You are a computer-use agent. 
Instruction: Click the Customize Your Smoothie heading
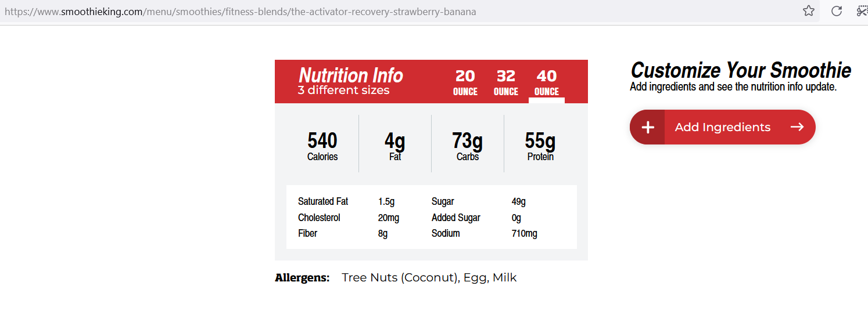741,70
